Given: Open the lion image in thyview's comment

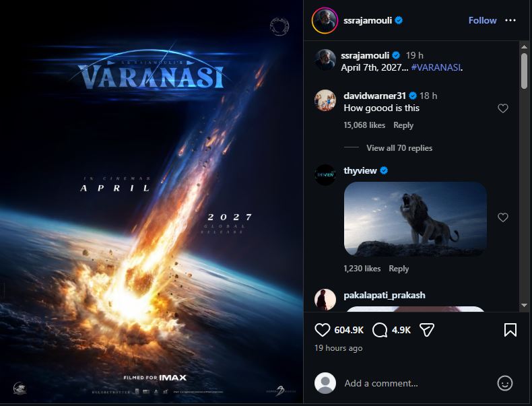Looking at the screenshot, I should pos(415,219).
